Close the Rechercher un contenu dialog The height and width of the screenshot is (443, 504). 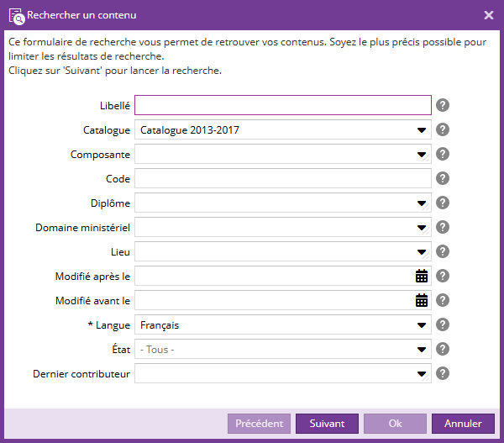pyautogui.click(x=489, y=15)
